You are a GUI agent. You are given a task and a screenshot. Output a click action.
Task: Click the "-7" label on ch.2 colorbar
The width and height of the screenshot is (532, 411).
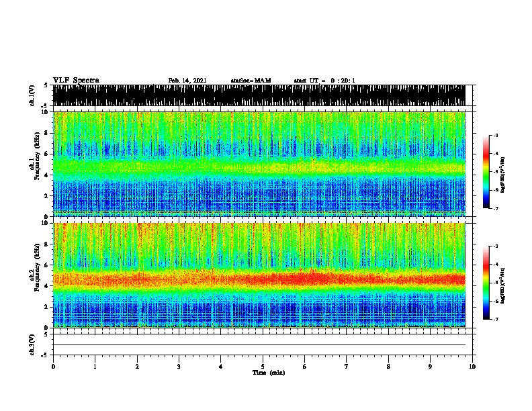(496, 320)
